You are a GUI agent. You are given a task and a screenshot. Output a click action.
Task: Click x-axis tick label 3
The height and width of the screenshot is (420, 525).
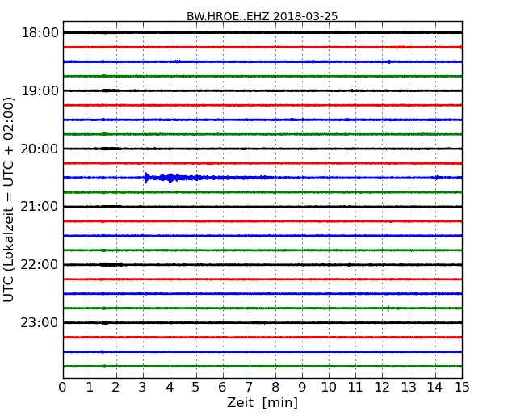[x=143, y=388]
